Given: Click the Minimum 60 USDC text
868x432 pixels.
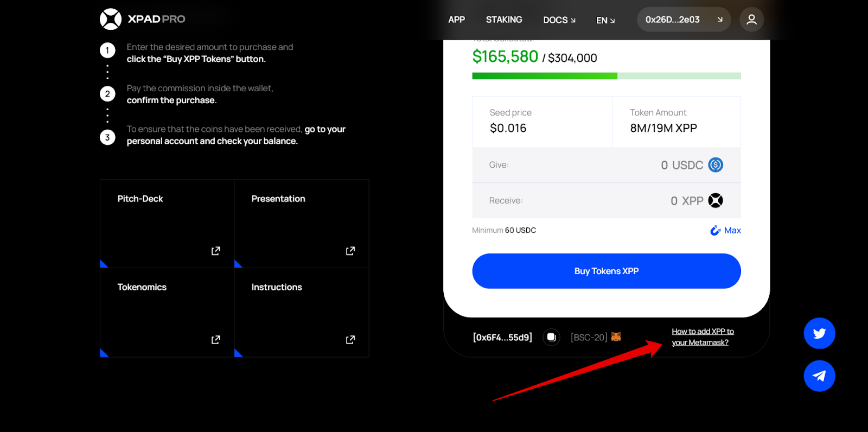Looking at the screenshot, I should tap(504, 230).
